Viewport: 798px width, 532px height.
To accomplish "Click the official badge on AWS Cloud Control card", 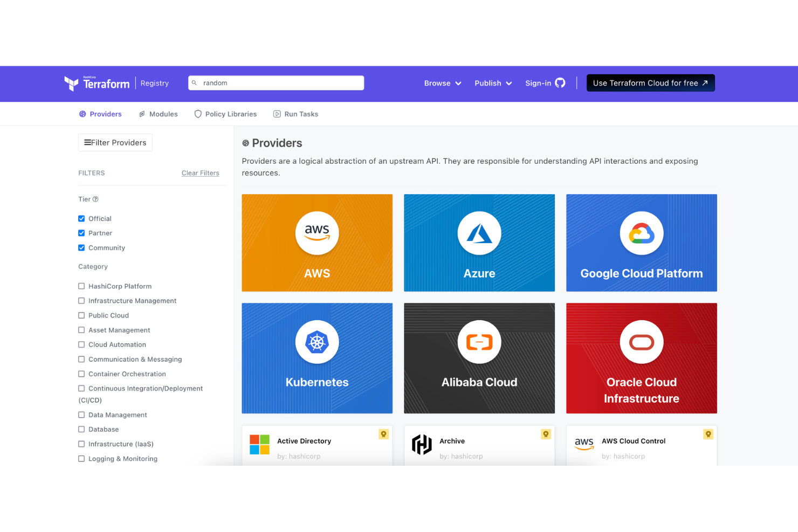I will click(x=708, y=434).
